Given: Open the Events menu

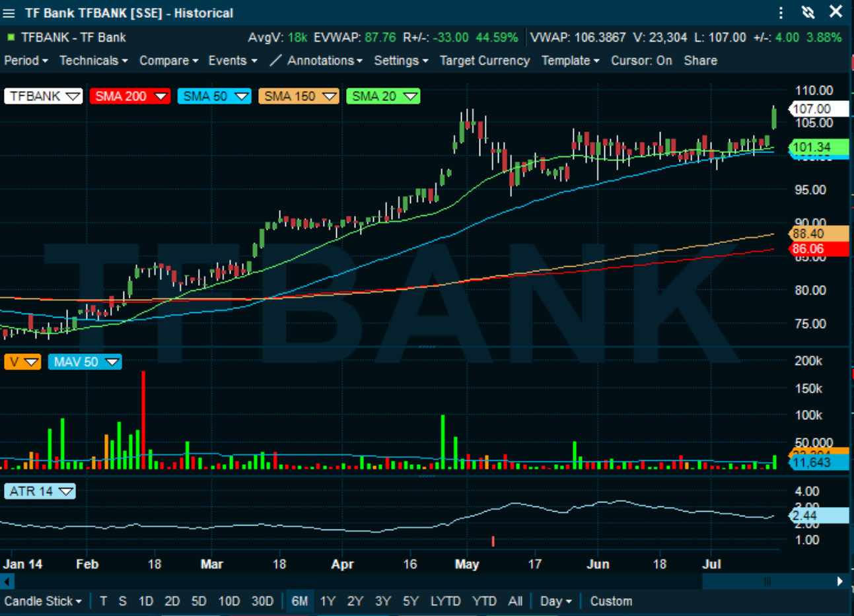Looking at the screenshot, I should pyautogui.click(x=232, y=61).
